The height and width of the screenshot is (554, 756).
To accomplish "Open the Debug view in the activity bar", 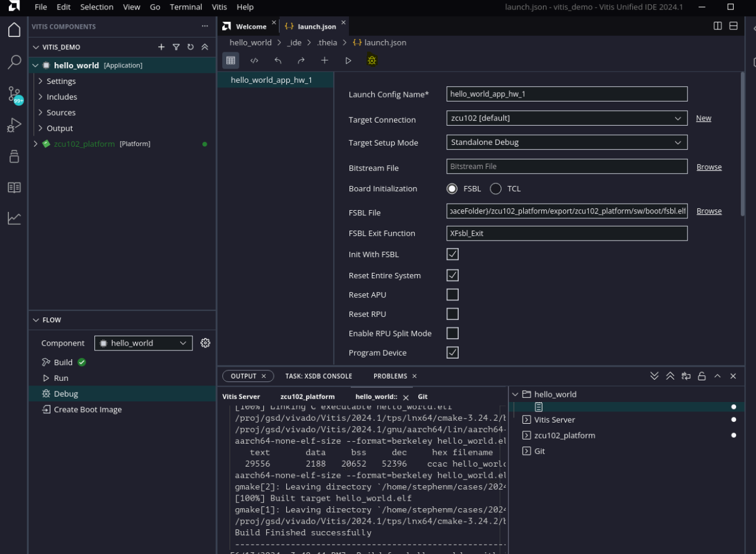I will coord(14,125).
